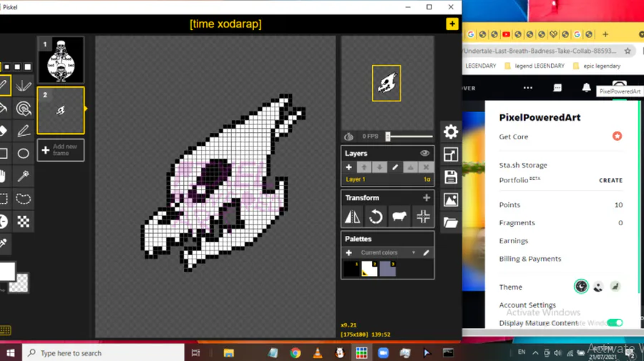This screenshot has height=361, width=644.
Task: Open the 'epic legendary' bookmark folder
Action: click(x=596, y=66)
